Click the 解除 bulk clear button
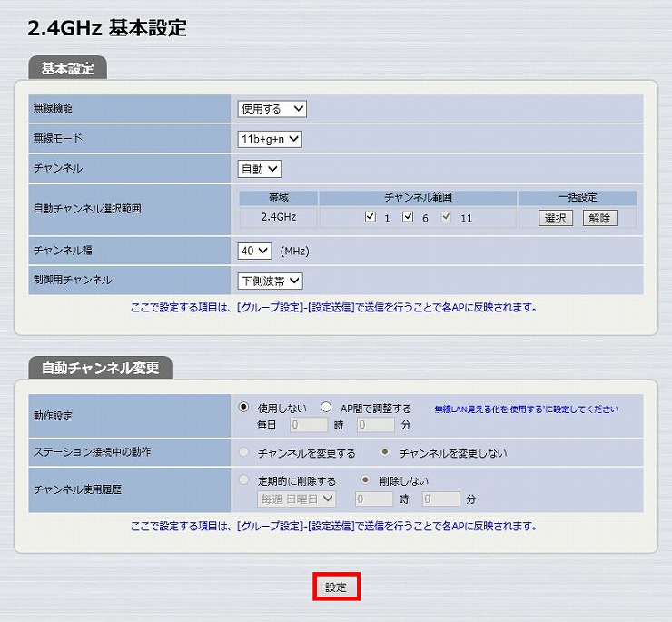The image size is (672, 622). (599, 218)
